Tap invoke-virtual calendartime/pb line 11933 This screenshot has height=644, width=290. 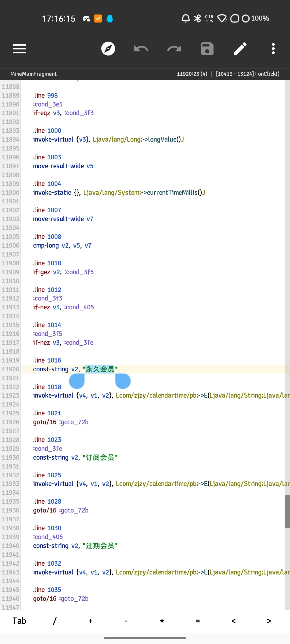161,484
